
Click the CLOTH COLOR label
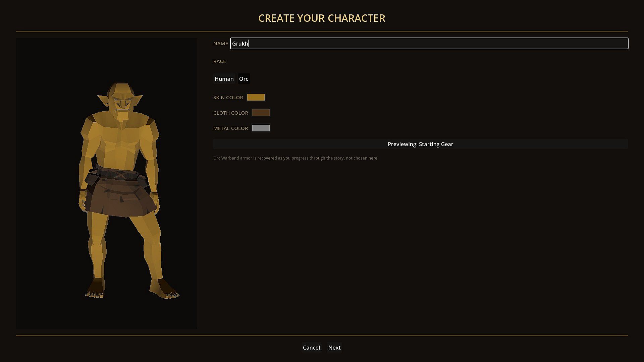[231, 113]
